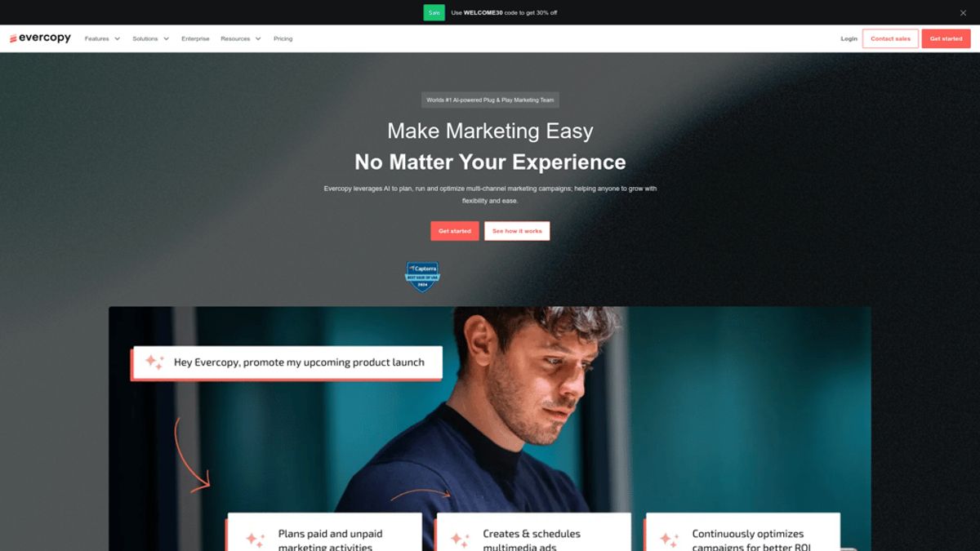The height and width of the screenshot is (551, 980).
Task: Dismiss the promo banner with X icon
Action: tap(963, 12)
